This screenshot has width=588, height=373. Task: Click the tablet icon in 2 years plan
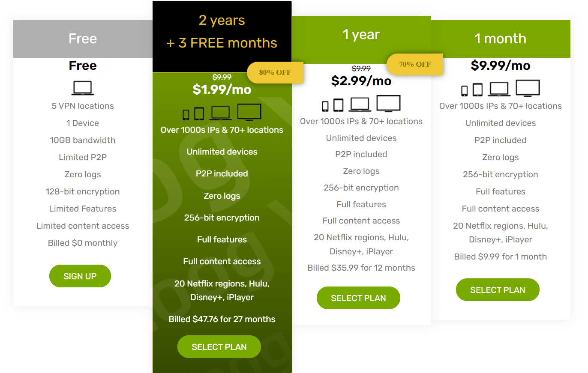[199, 113]
